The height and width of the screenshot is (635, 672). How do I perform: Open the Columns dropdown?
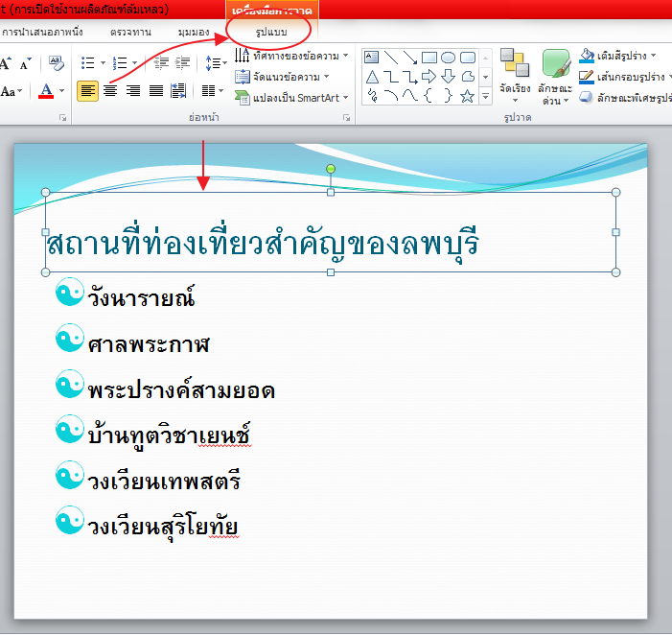213,91
